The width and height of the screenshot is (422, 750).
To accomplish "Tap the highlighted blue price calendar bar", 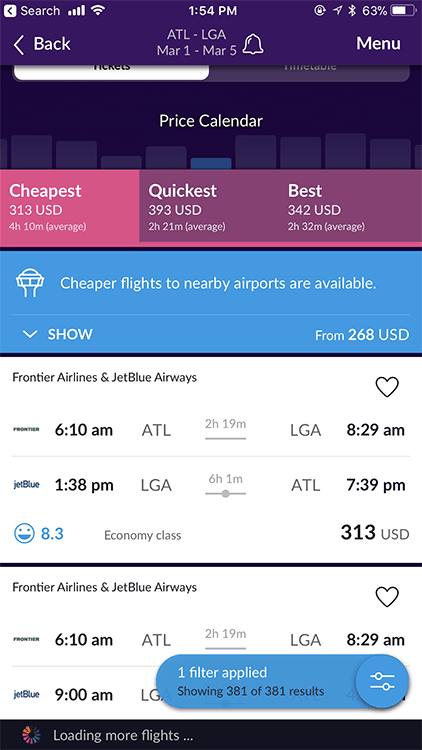I will click(211, 163).
